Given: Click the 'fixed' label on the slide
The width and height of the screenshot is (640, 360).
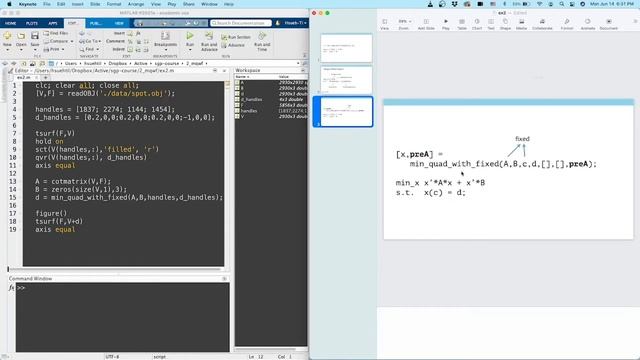Looking at the screenshot, I should tap(522, 139).
